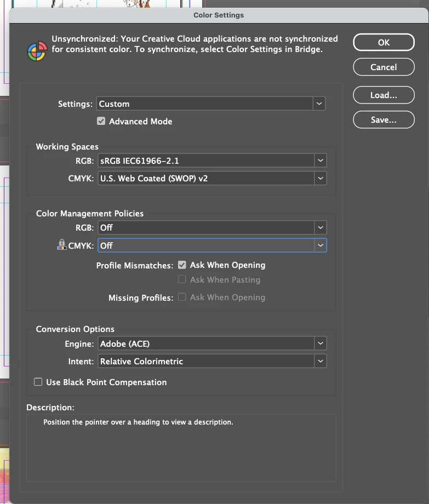Click the CMYK lock warning icon
The height and width of the screenshot is (504, 429).
61,245
